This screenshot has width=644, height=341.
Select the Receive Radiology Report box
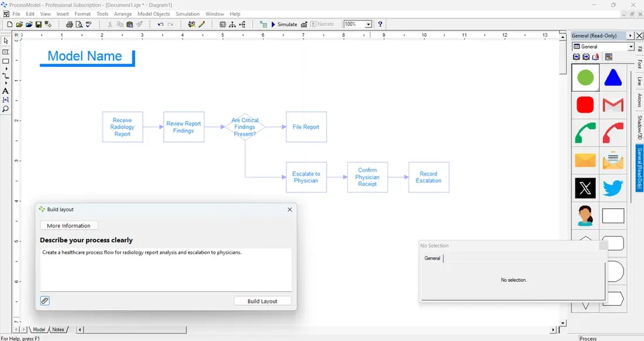point(122,127)
